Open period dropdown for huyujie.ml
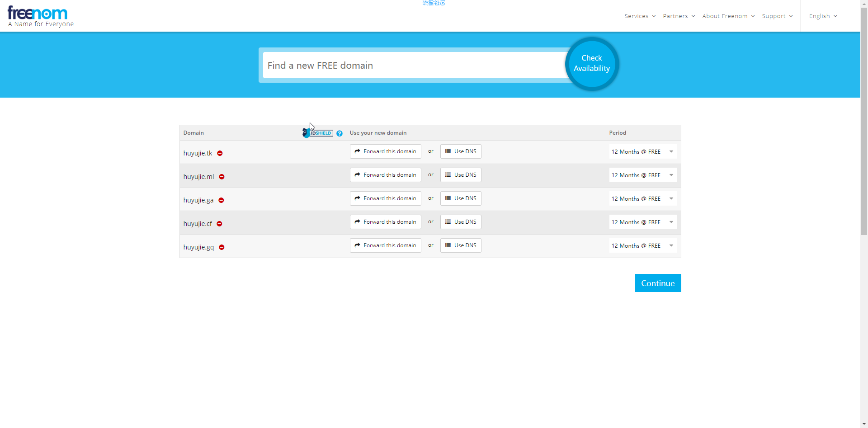 (643, 175)
